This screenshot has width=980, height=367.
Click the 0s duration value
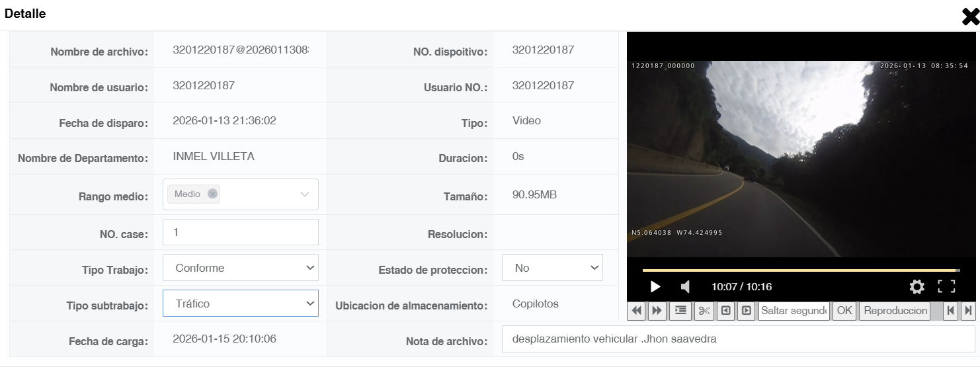pos(518,156)
